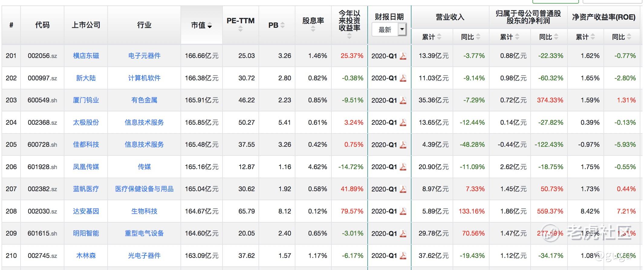Sort by 今年以来投资收益率 column
644x270 pixels.
click(x=349, y=36)
